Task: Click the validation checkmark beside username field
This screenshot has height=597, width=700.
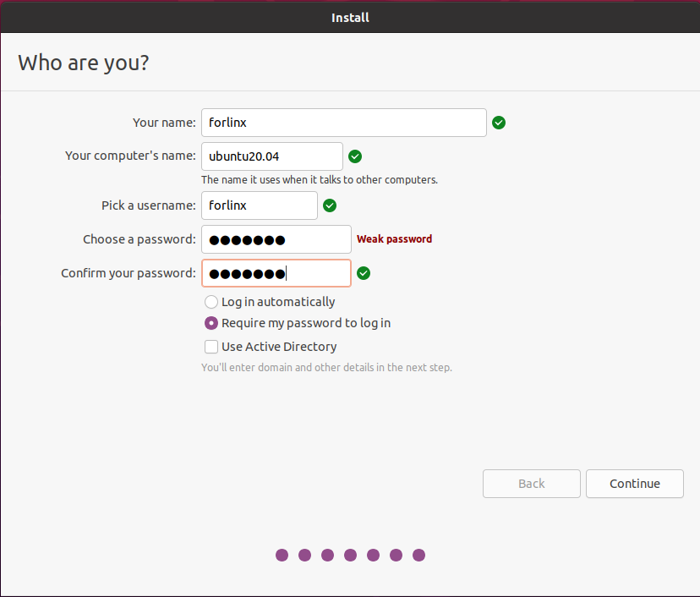Action: pos(330,205)
